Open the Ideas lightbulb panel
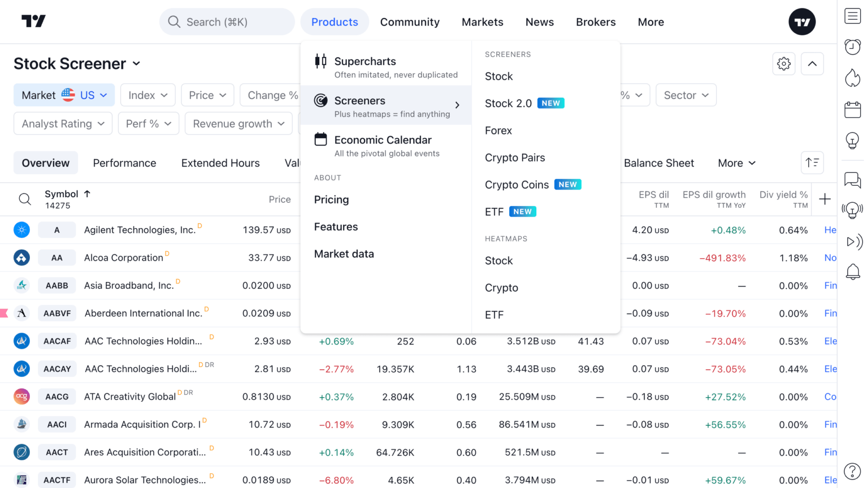The height and width of the screenshot is (488, 868). [852, 141]
